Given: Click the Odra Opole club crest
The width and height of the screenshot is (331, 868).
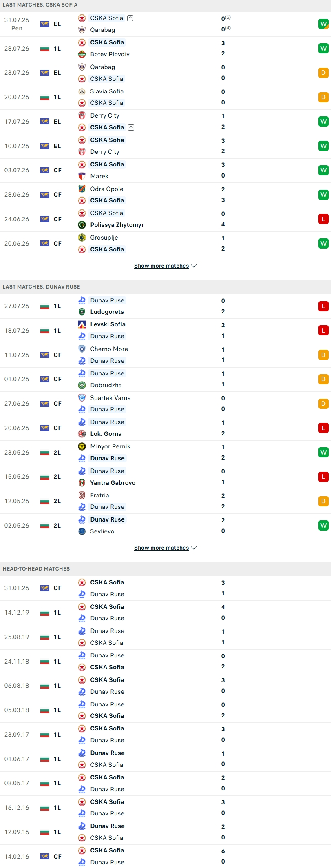Looking at the screenshot, I should click(82, 189).
